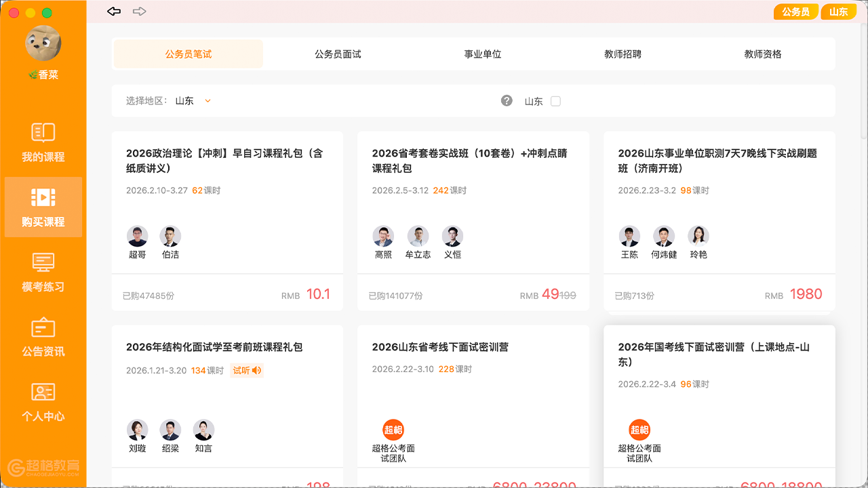Tick the 山东 checkbox
Image resolution: width=868 pixels, height=488 pixels.
click(x=555, y=101)
